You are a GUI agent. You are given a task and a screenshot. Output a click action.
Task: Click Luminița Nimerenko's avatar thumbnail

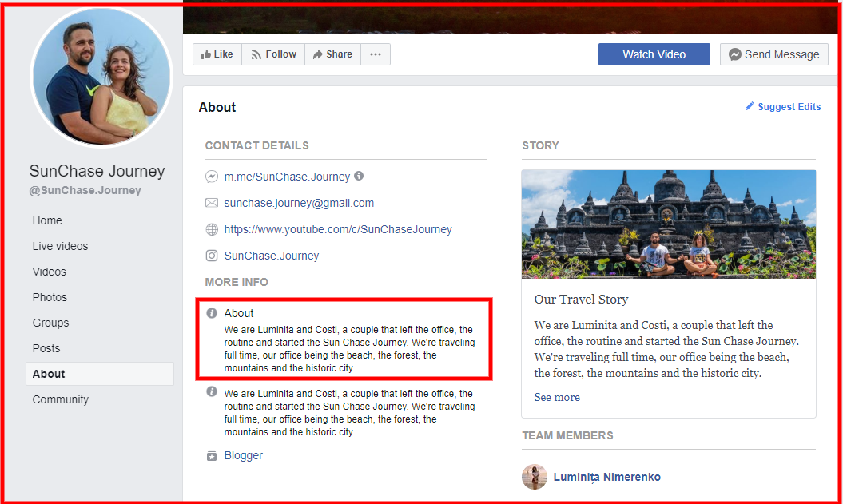pos(535,477)
